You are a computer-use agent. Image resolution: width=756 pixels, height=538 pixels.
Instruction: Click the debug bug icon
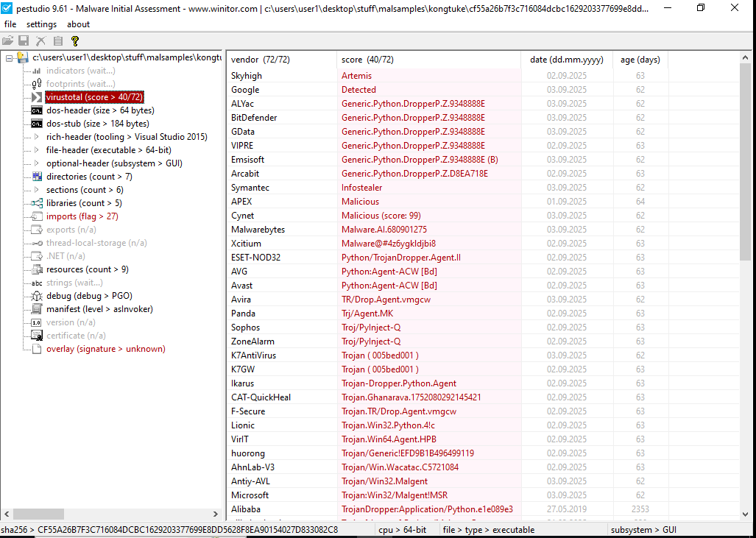[37, 296]
